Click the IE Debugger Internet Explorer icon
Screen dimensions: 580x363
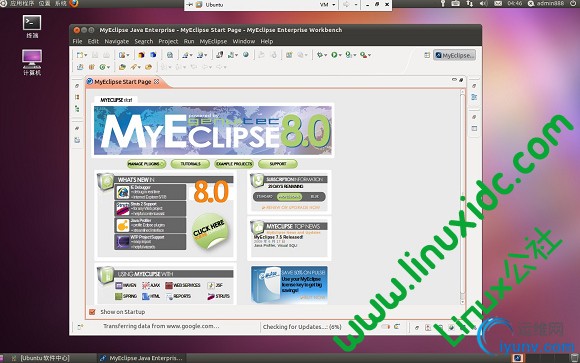123,192
